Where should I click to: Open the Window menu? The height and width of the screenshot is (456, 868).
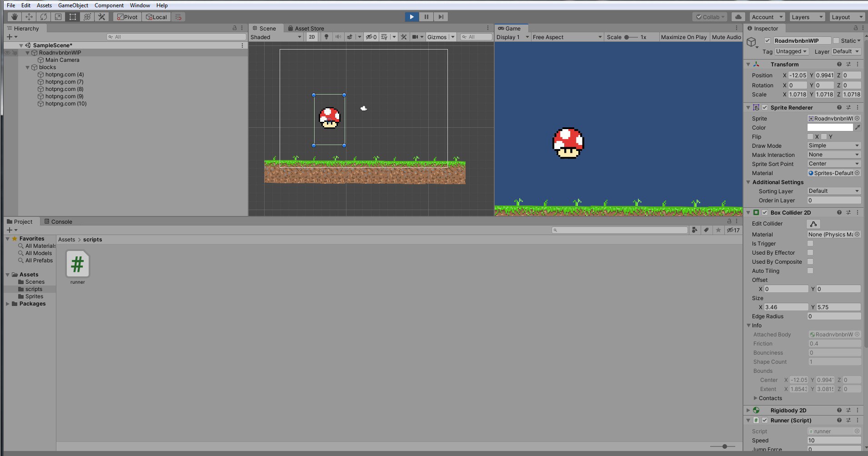tap(140, 5)
